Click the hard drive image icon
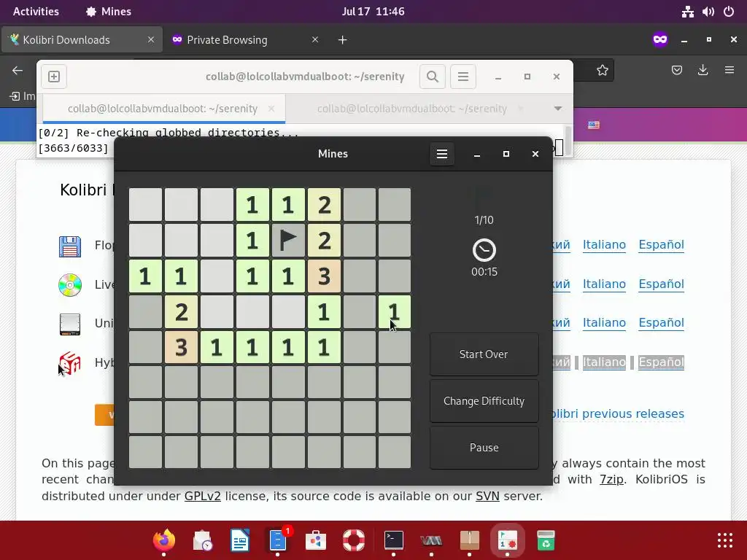 (x=70, y=324)
